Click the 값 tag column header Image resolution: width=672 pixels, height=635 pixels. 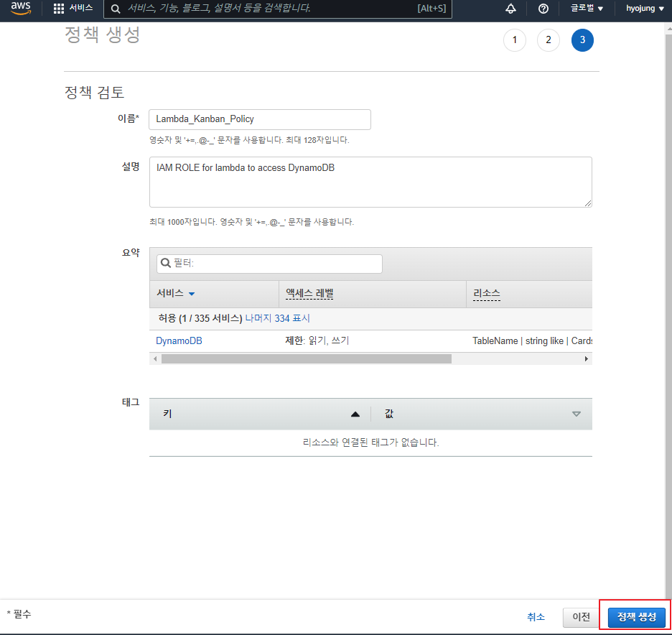pos(389,414)
